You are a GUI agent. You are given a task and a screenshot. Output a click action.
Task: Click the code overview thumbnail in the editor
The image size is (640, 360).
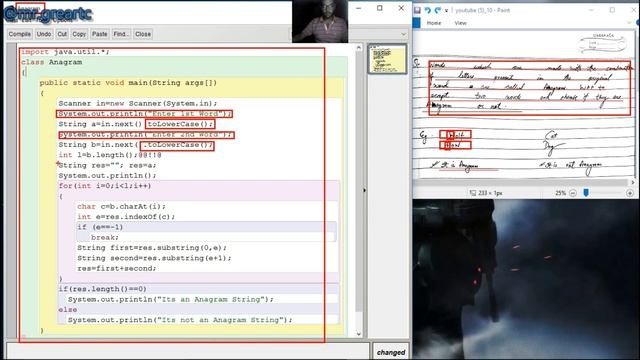[x=387, y=59]
